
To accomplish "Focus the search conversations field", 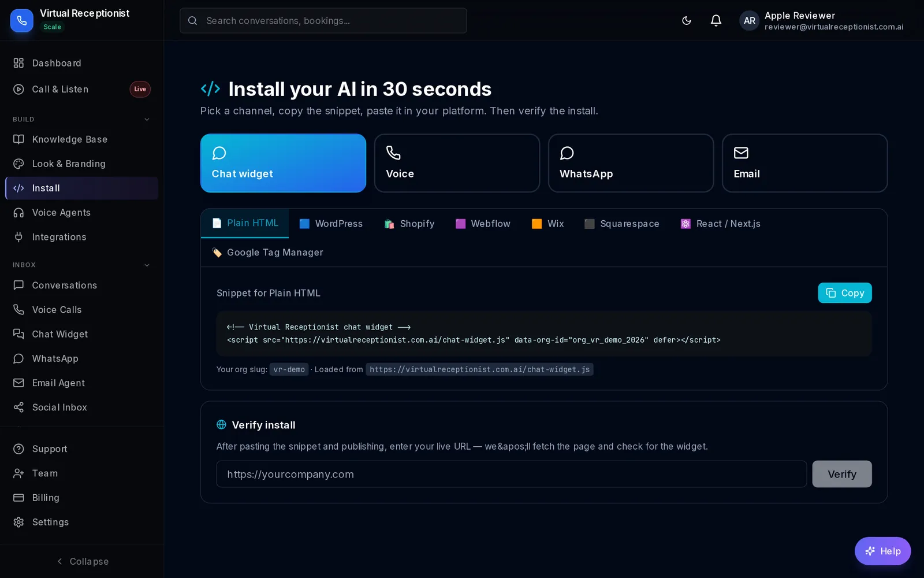I will click(323, 21).
